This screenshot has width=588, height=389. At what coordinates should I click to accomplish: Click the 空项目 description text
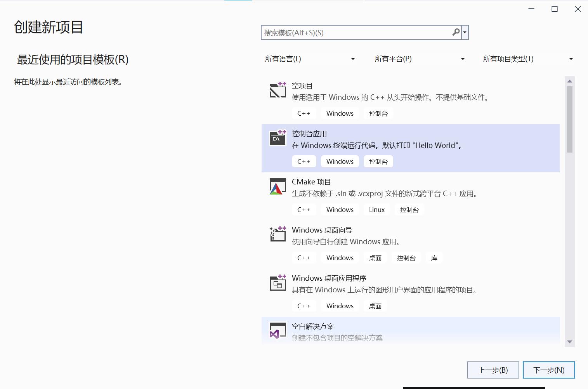(390, 97)
